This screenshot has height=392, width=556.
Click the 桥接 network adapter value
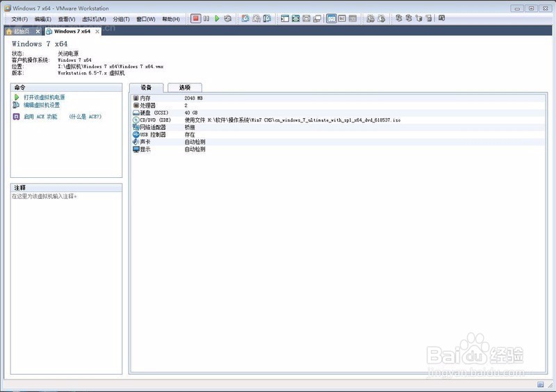click(x=190, y=127)
